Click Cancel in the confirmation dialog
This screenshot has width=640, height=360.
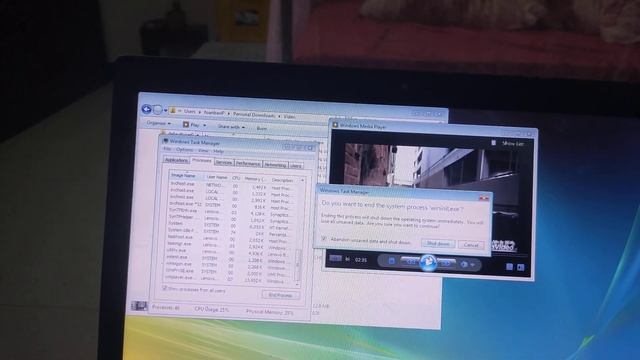tap(471, 245)
